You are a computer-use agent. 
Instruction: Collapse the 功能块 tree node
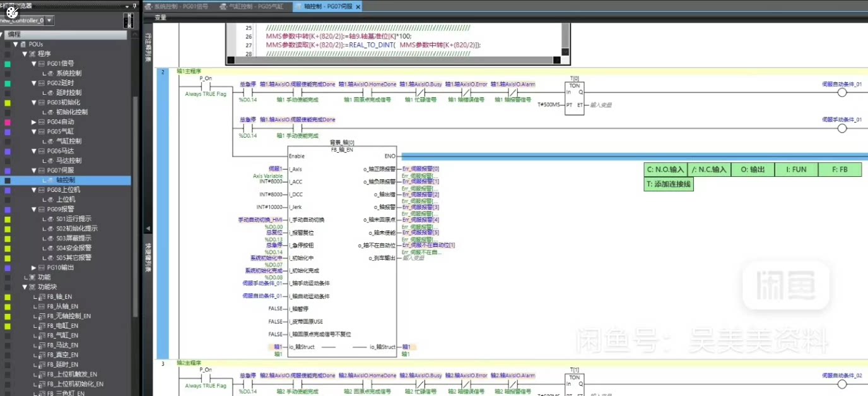25,287
